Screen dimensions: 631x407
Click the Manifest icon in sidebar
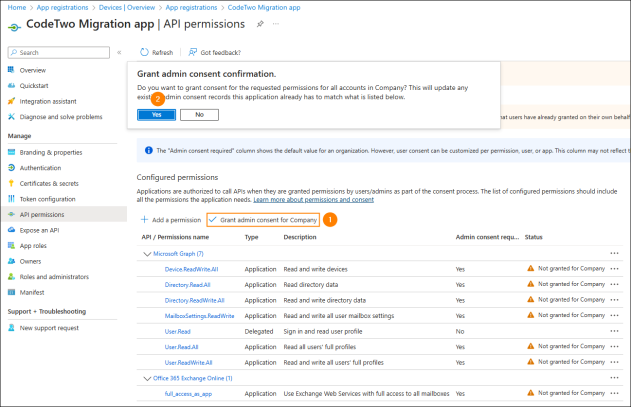click(11, 292)
